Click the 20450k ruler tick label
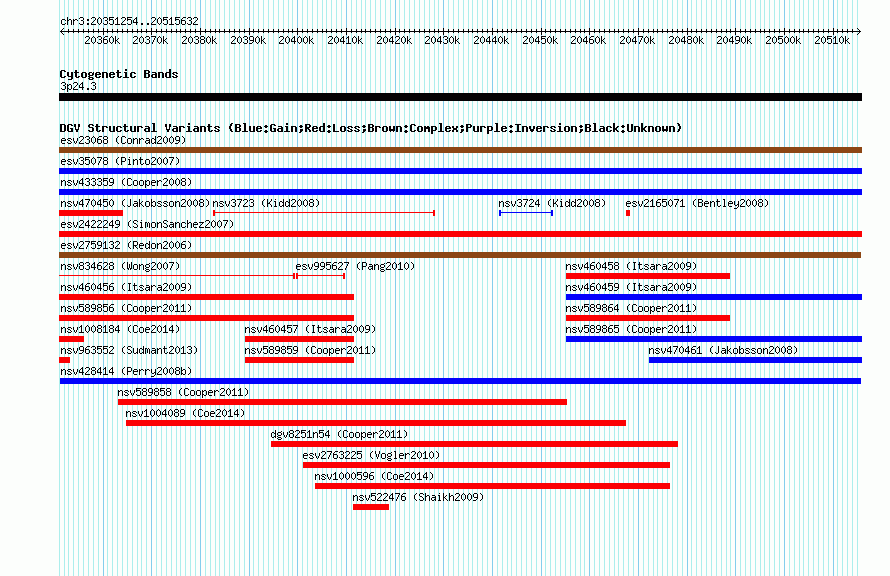 pos(540,40)
